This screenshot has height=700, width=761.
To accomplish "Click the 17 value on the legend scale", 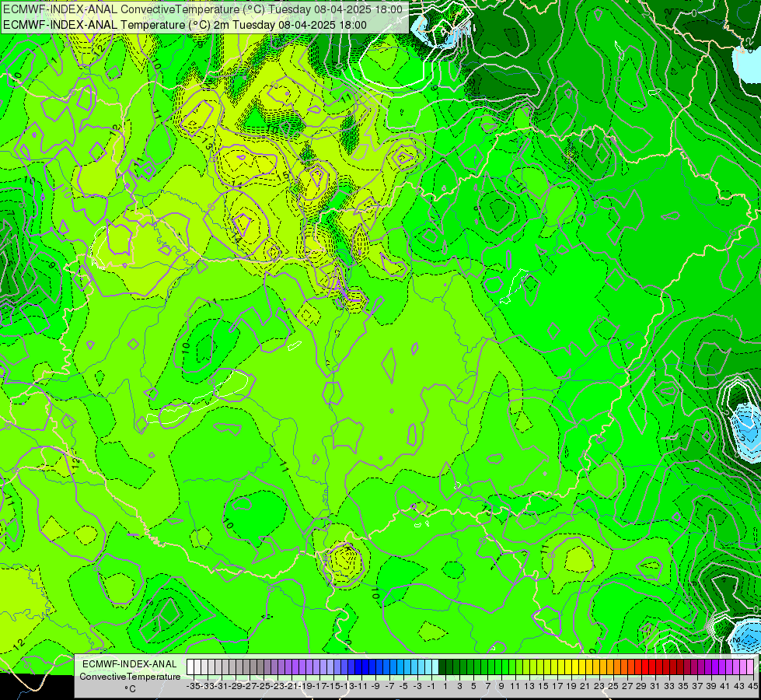I will click(x=557, y=687).
